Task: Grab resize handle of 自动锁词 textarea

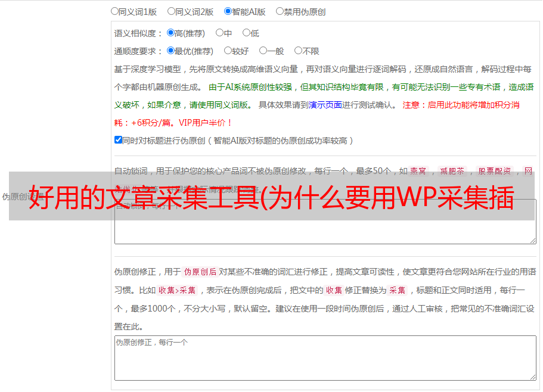Action: click(533, 241)
